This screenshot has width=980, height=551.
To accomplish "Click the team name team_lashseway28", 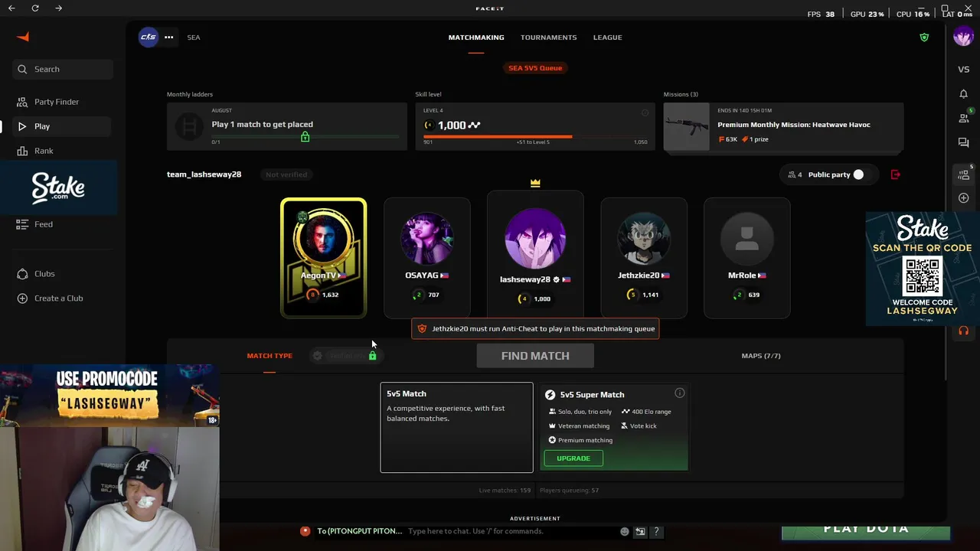I will 204,174.
